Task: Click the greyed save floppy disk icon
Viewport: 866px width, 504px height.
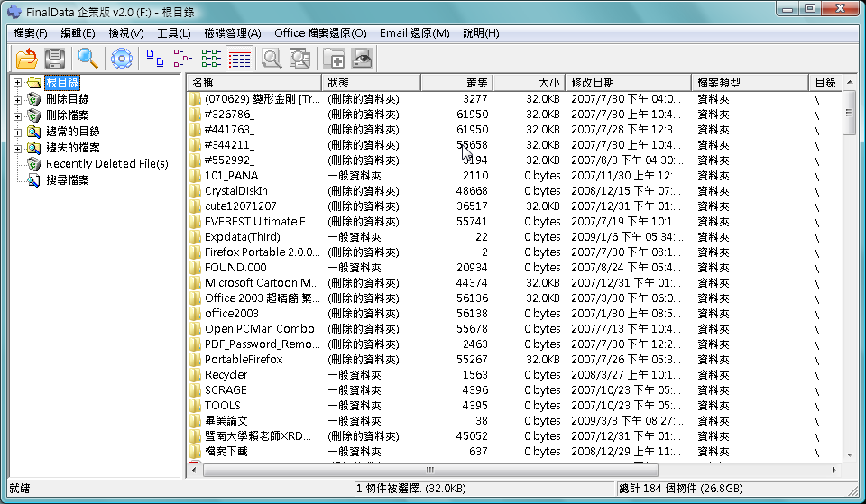Action: coord(55,58)
